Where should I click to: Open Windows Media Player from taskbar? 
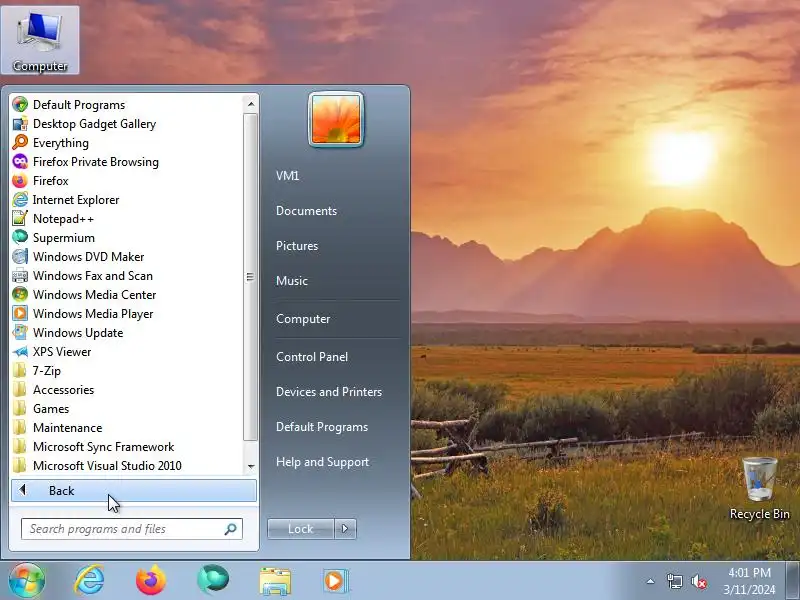(336, 581)
